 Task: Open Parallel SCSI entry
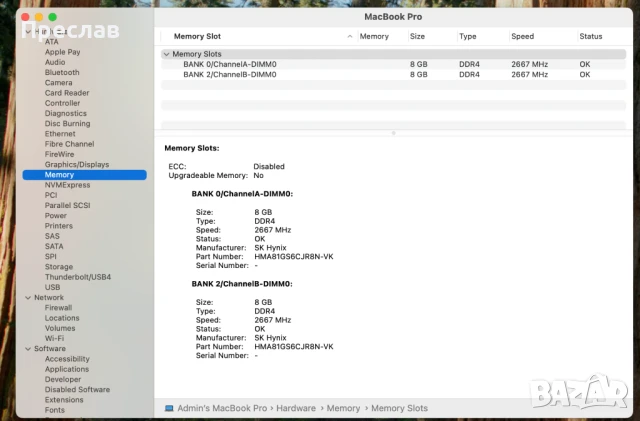tap(67, 205)
